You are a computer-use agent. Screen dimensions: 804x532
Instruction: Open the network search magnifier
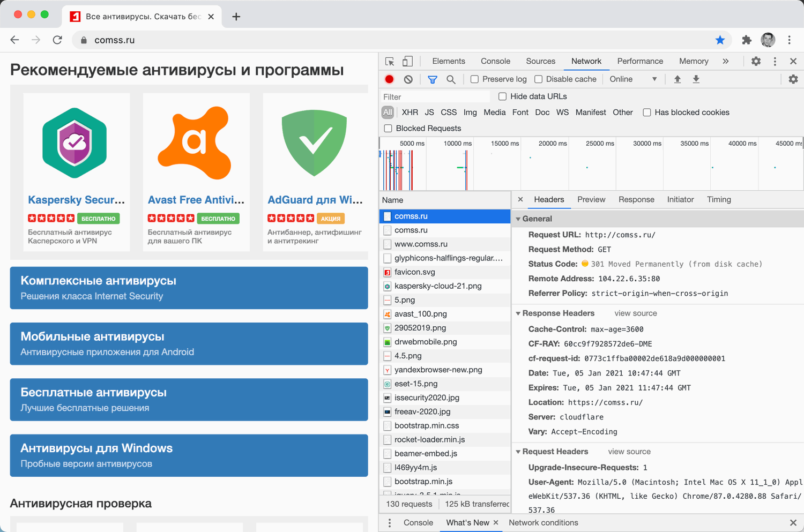451,79
